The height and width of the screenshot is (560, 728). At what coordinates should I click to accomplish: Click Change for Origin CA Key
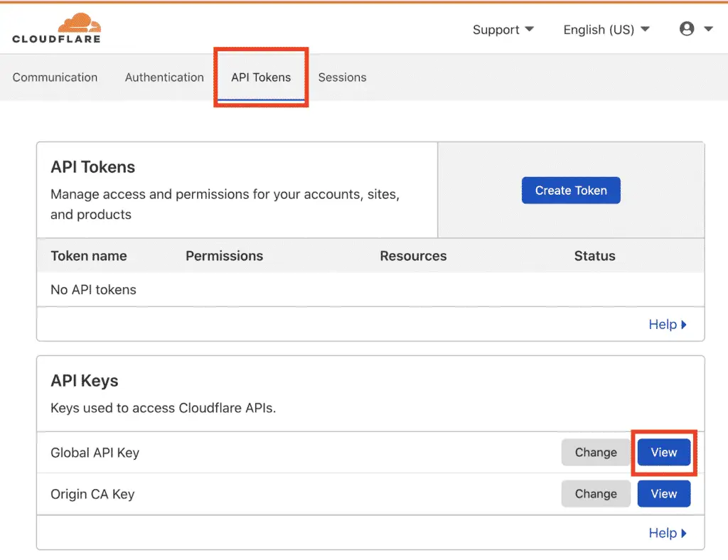[596, 494]
